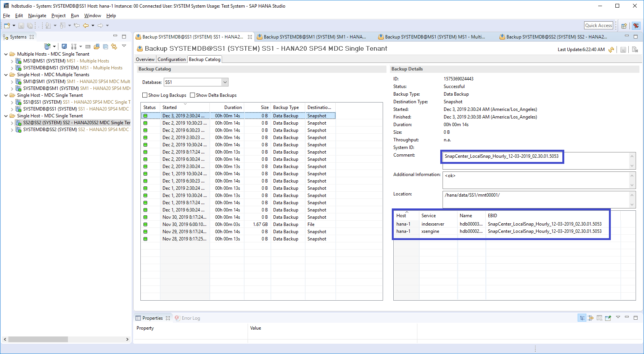Open the Navigate menu
644x354 pixels.
tap(37, 16)
